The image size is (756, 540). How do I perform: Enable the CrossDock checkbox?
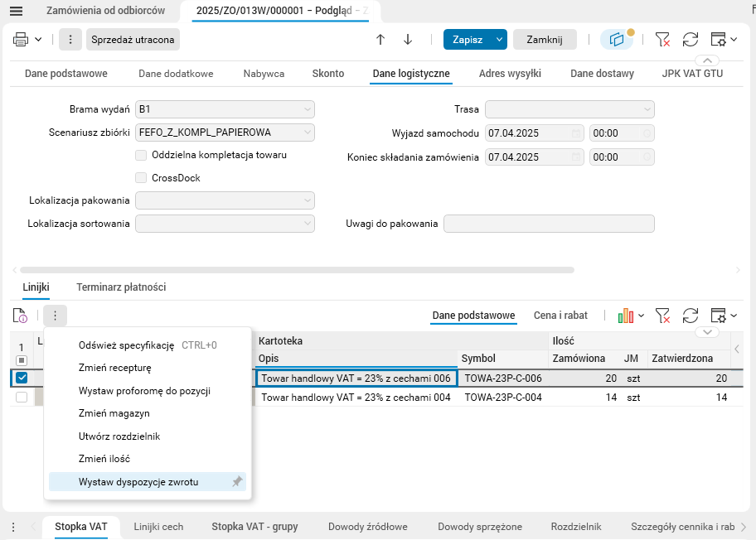point(141,178)
